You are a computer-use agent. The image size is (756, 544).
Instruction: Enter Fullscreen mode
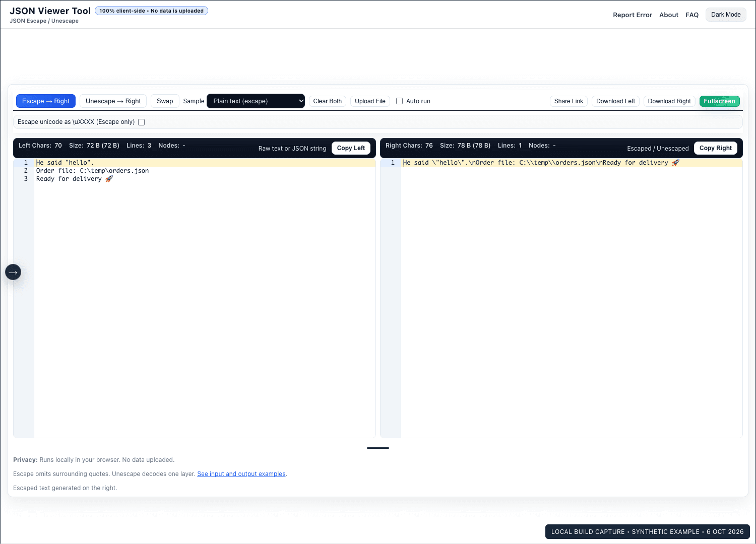[719, 101]
